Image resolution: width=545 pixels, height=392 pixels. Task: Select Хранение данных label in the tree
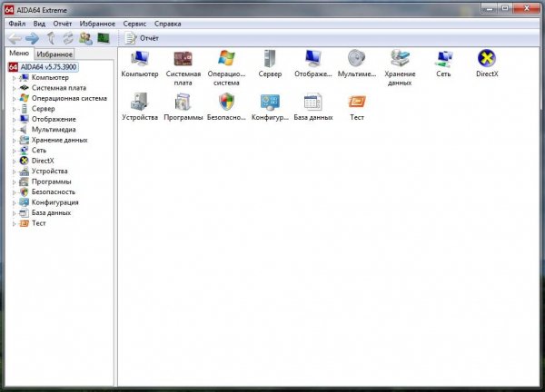click(60, 140)
